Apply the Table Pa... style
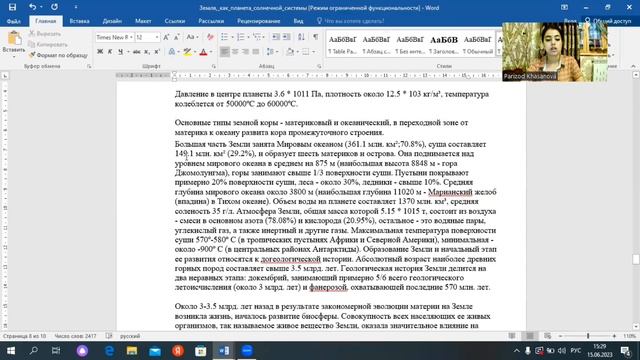The width and height of the screenshot is (640, 360). [342, 44]
